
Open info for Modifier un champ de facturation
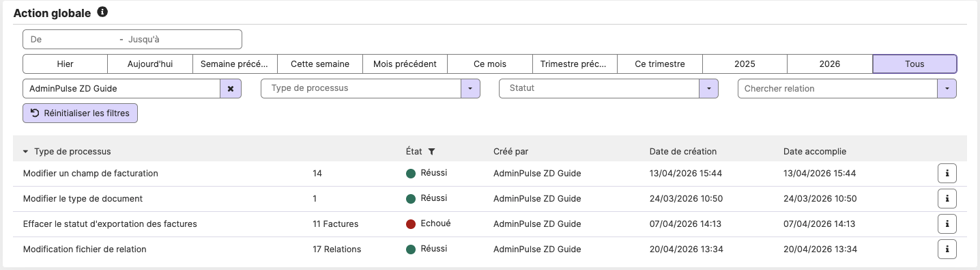(947, 174)
